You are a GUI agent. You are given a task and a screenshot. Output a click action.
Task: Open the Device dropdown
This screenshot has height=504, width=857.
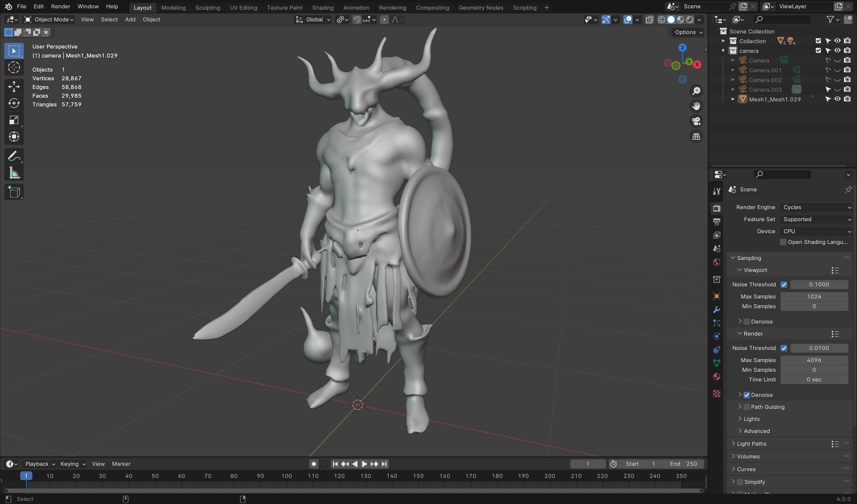coord(816,231)
